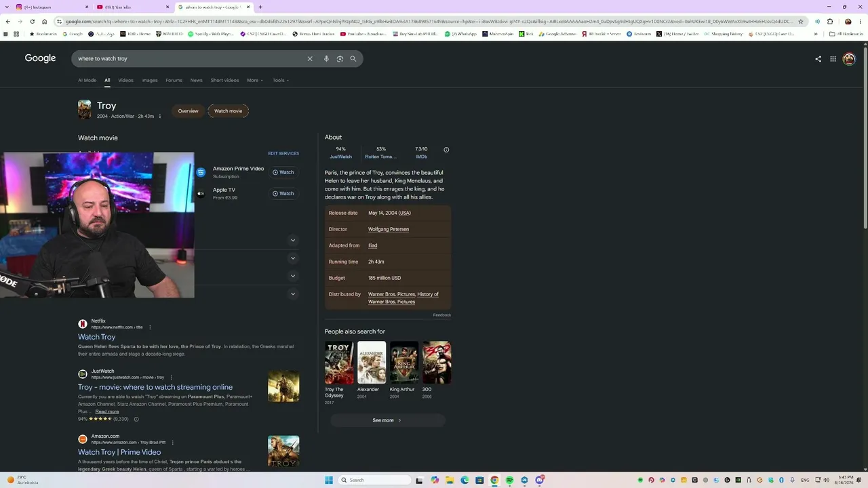Open Troy The Odyssey movie thumbnail
Screen dimensions: 868x488
[x=339, y=363]
